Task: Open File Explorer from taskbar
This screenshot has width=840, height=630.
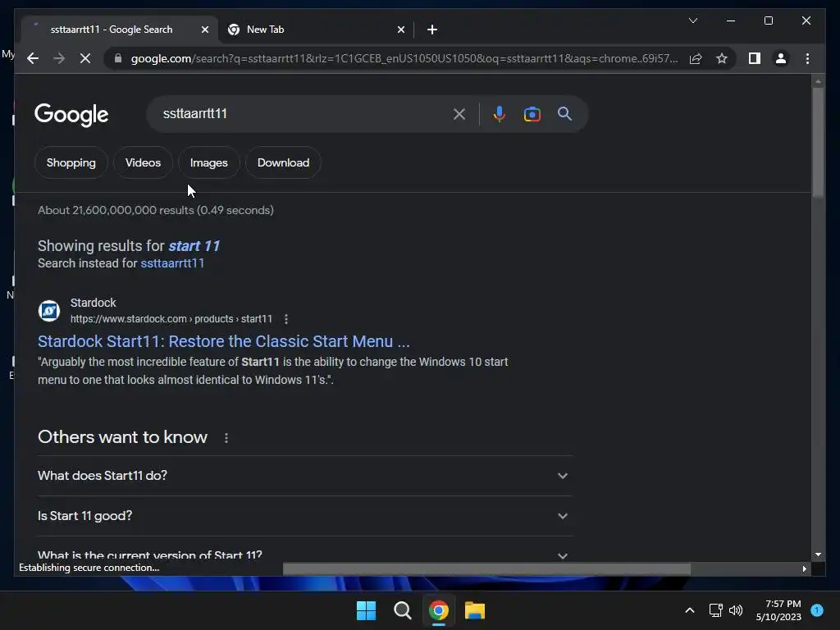Action: 475,610
